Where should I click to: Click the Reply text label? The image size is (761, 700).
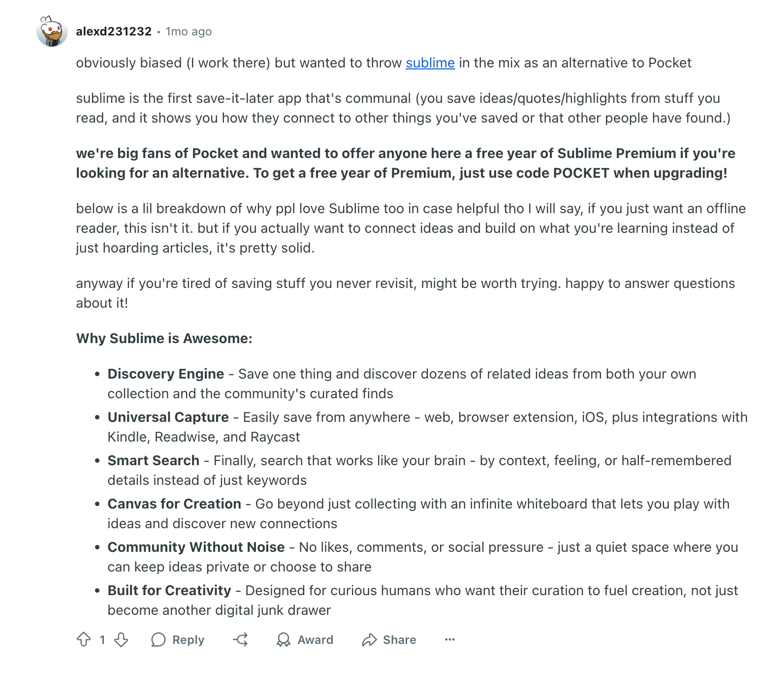pyautogui.click(x=188, y=639)
